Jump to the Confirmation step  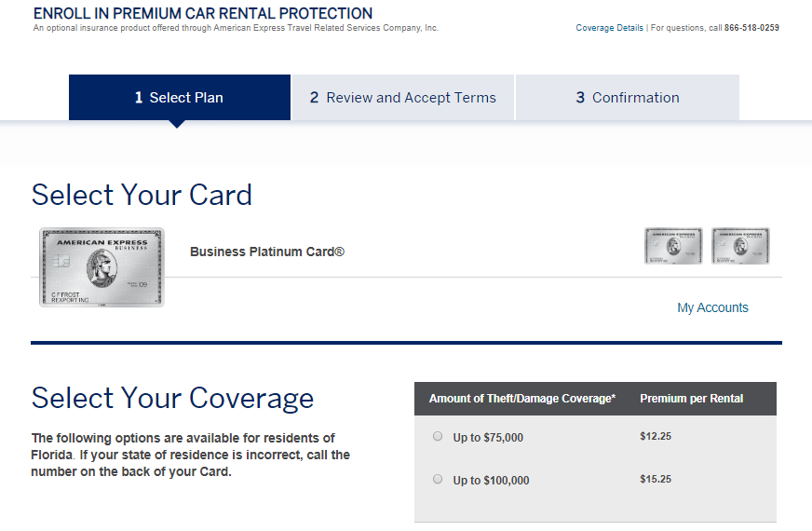[627, 98]
